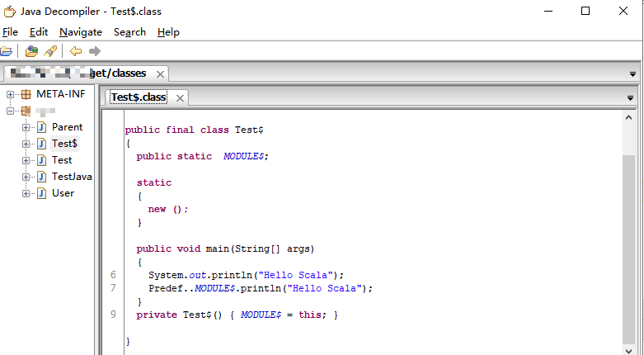The height and width of the screenshot is (355, 644).
Task: Open the Edit menu
Action: [x=39, y=32]
